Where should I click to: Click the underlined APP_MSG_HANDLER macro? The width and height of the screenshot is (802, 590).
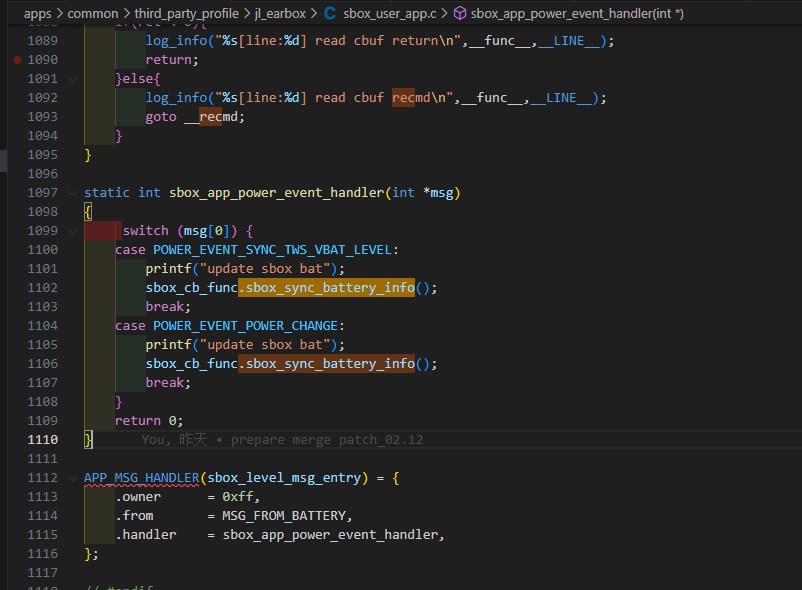coord(142,478)
